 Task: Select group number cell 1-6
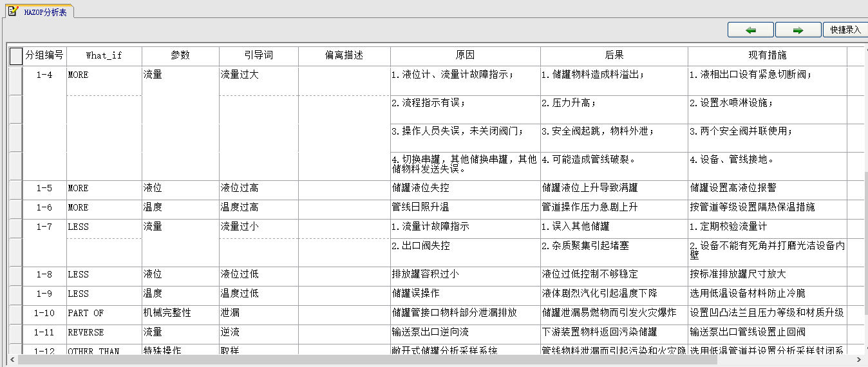tap(44, 208)
